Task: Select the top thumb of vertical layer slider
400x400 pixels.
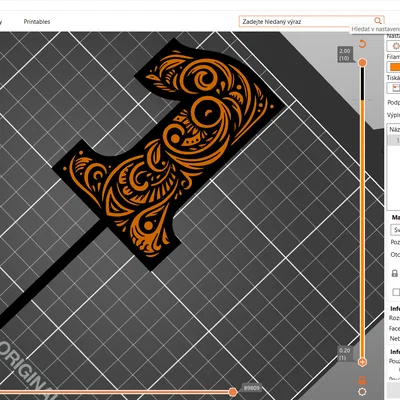Action: click(x=362, y=63)
